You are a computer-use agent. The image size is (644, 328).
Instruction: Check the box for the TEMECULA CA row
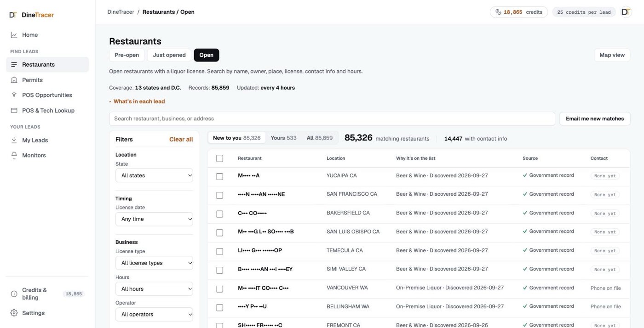coord(219,251)
